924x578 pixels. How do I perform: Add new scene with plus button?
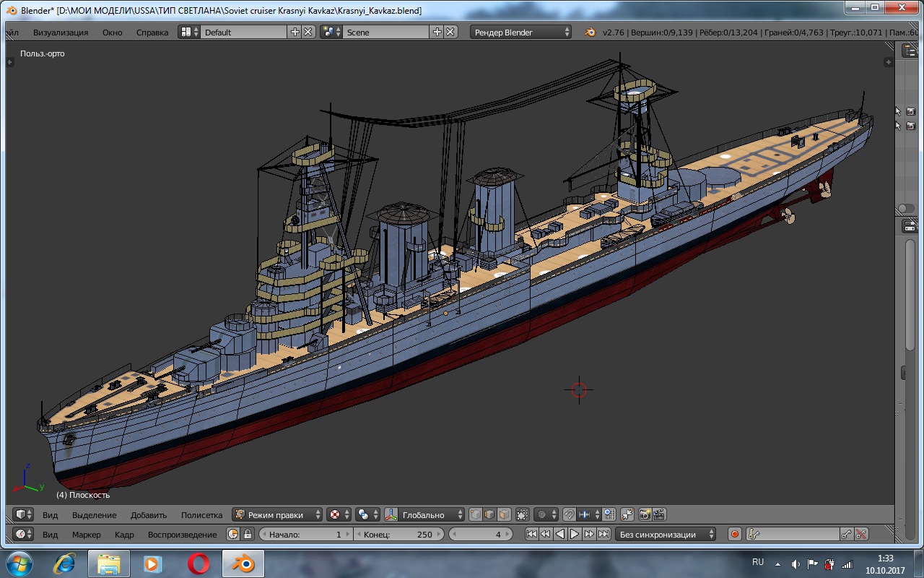[437, 33]
